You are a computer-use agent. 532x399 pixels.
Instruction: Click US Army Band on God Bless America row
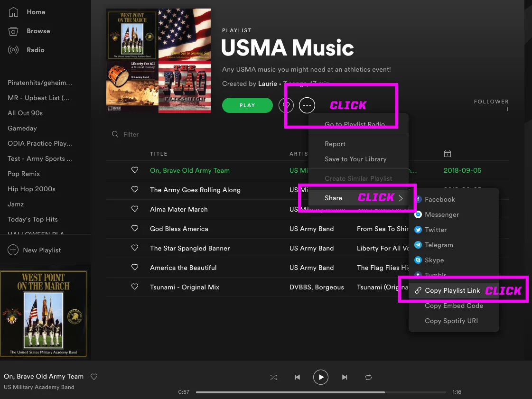[311, 229]
